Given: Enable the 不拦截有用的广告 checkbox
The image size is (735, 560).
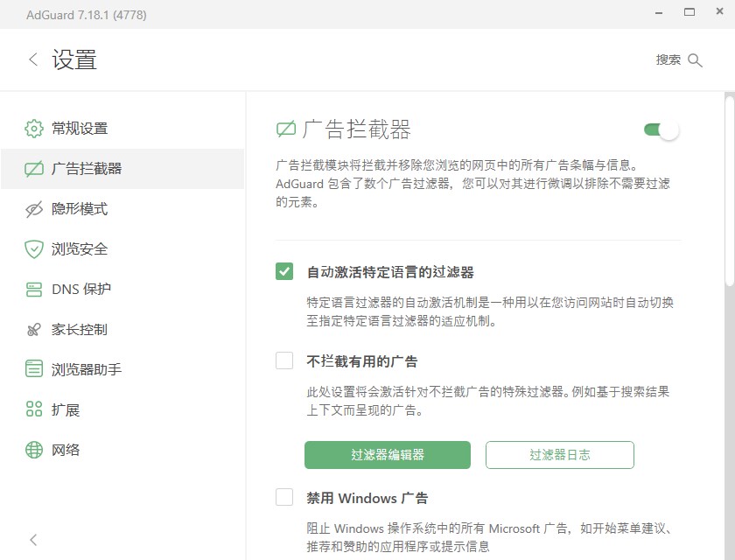Looking at the screenshot, I should 284,360.
